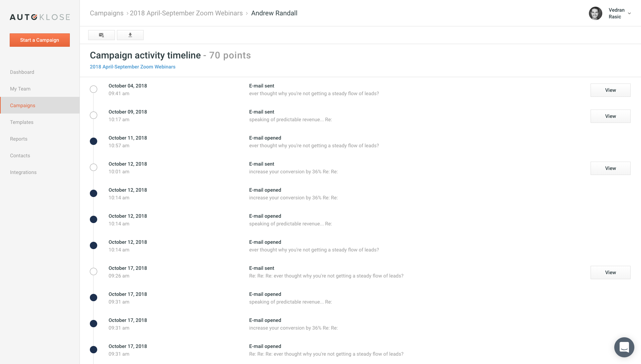Click the unsubscribe envelope icon button
This screenshot has height=364, width=641.
(x=102, y=35)
